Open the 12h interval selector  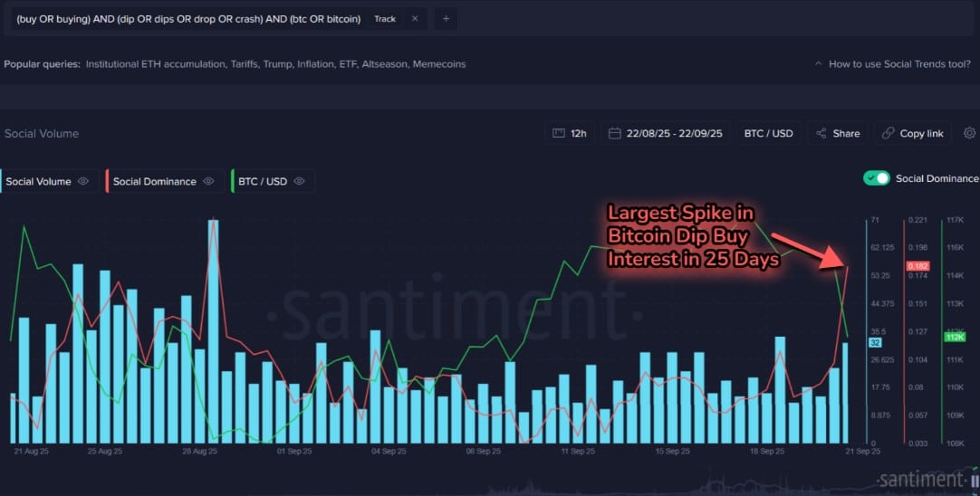(570, 133)
